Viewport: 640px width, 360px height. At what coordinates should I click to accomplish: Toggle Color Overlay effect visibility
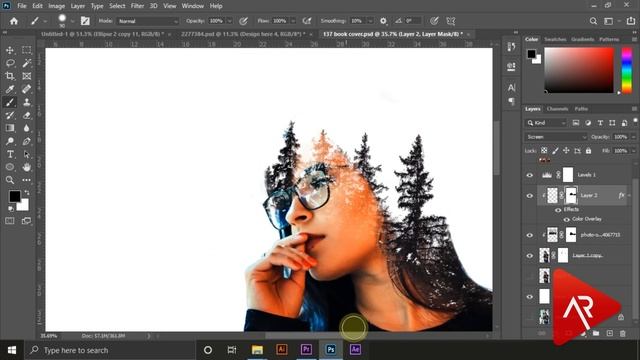(x=567, y=219)
